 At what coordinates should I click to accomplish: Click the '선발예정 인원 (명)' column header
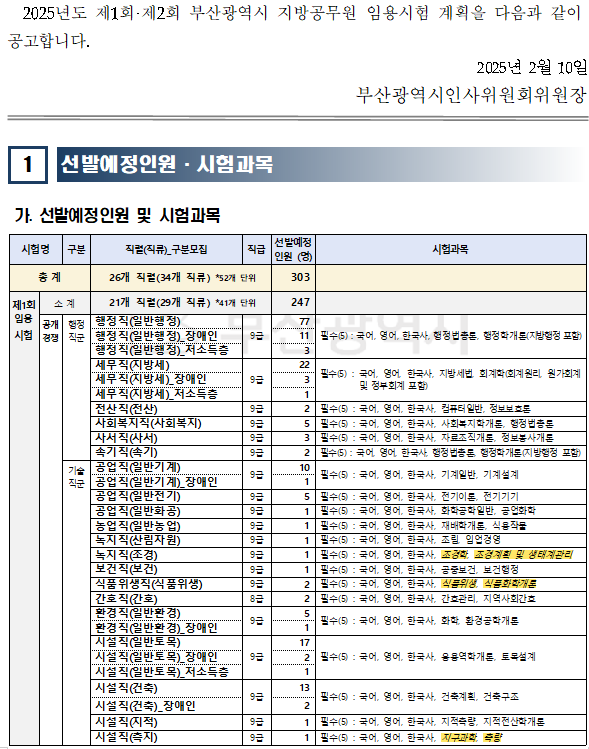click(293, 249)
